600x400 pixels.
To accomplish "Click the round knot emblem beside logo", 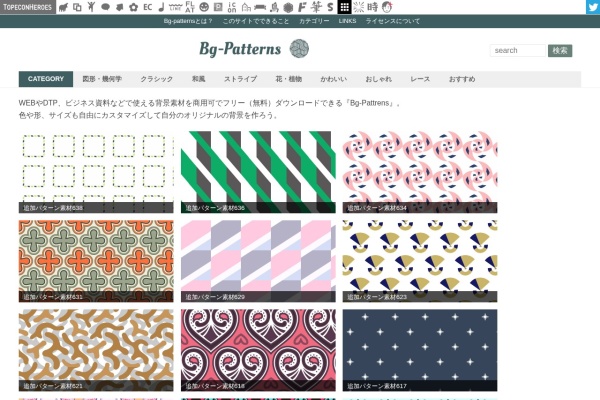I will [x=299, y=49].
